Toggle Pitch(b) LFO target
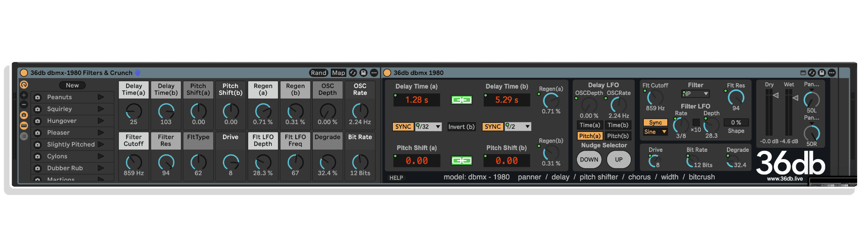Screen dimensions: 868x249 click(618, 136)
